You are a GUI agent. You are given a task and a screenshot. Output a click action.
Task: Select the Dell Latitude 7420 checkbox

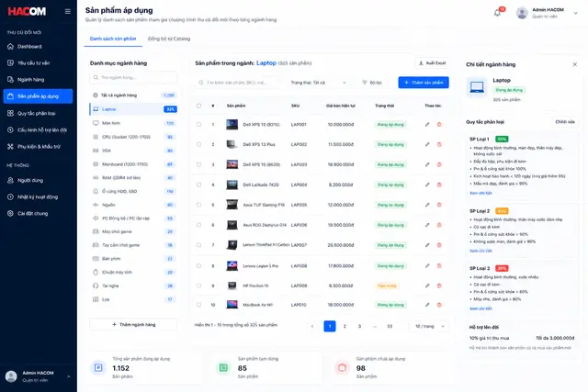tap(198, 185)
